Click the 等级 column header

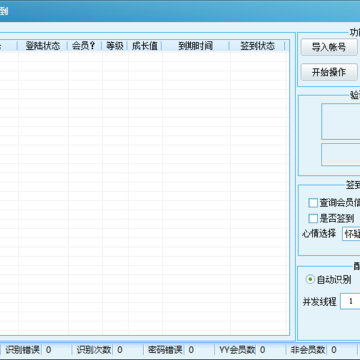115,46
